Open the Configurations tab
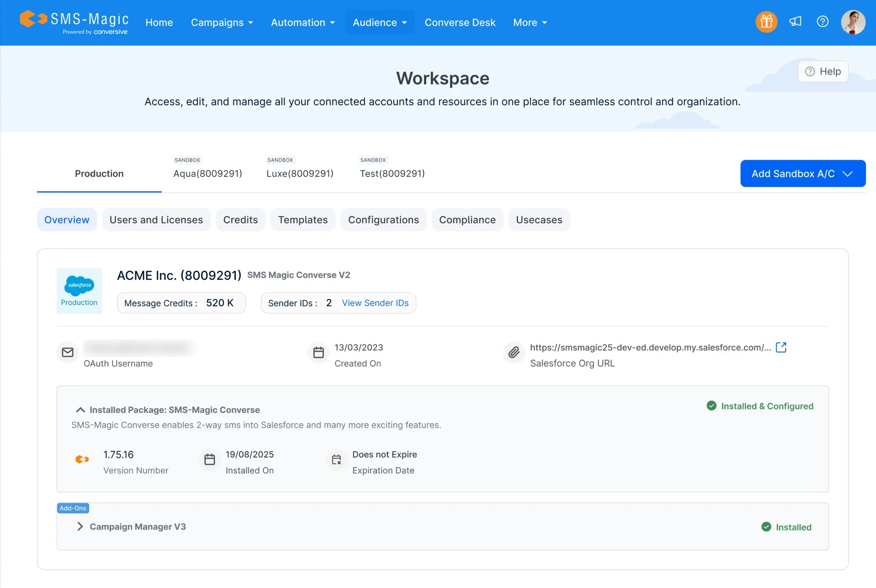The height and width of the screenshot is (588, 876). click(383, 220)
